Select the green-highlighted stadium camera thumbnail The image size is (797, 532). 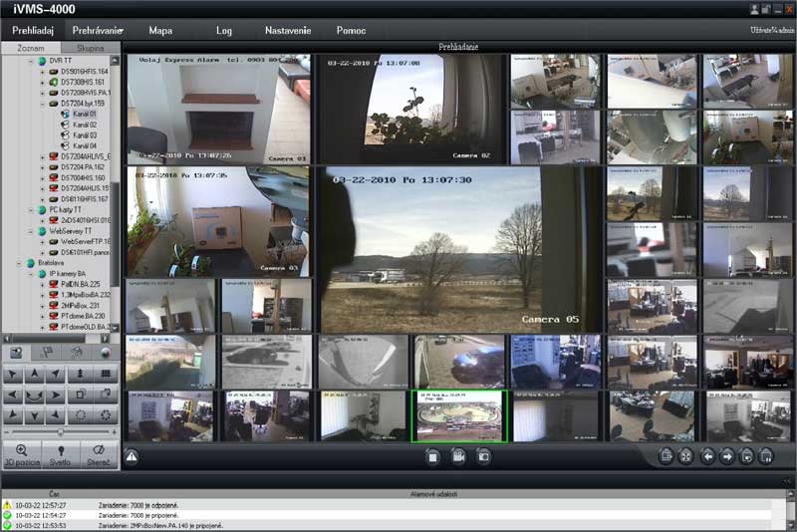(x=459, y=416)
